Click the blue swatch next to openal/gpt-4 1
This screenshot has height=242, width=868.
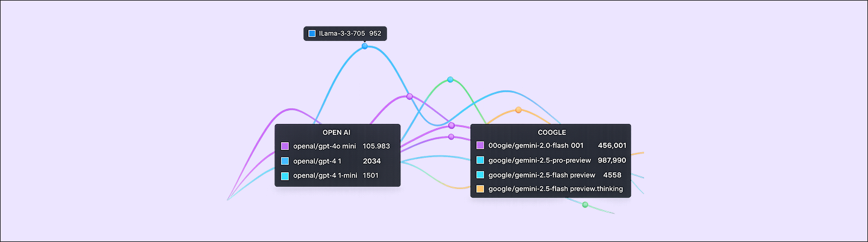pyautogui.click(x=285, y=161)
